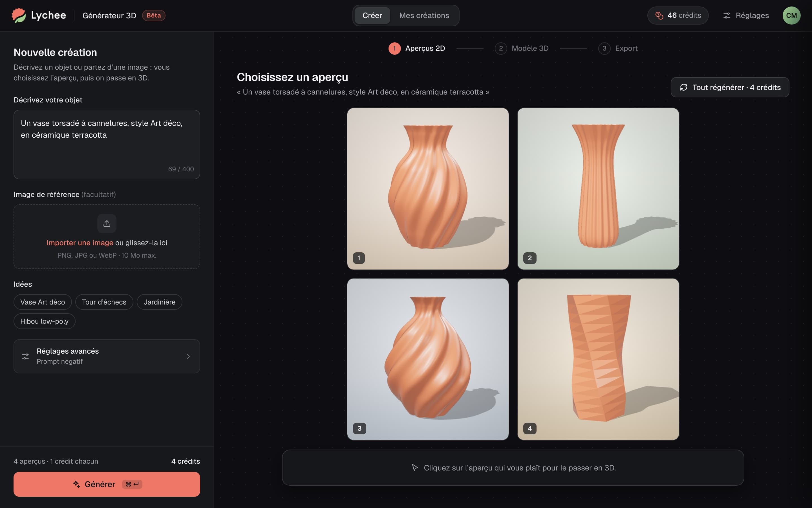This screenshot has height=508, width=812.
Task: Click the sliders icon in Réglages avancés
Action: pos(25,356)
